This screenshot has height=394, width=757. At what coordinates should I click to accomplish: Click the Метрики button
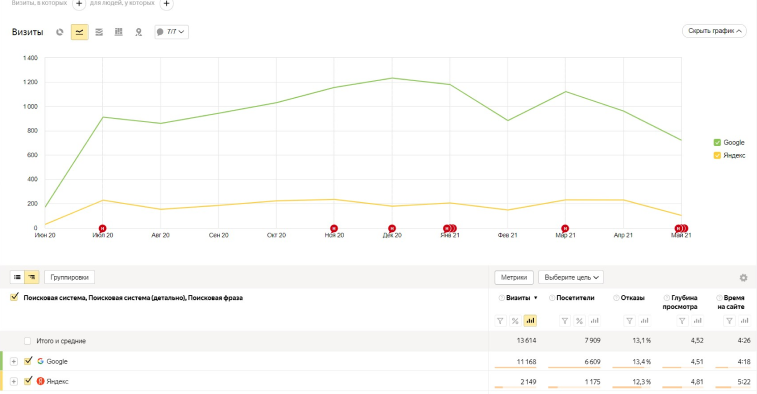point(514,277)
